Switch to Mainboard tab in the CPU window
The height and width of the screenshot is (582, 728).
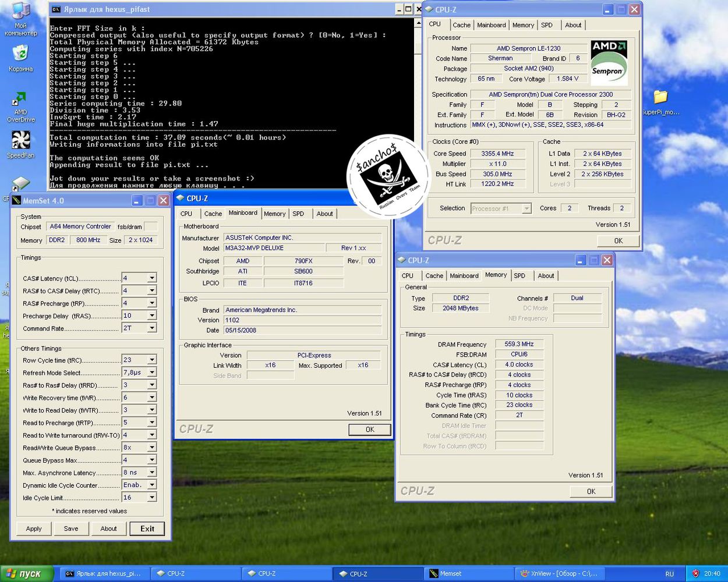pos(492,25)
